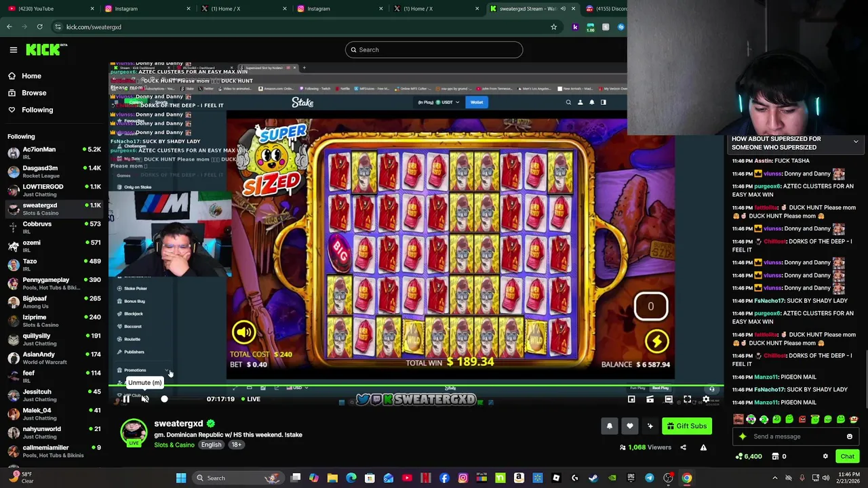Open channel points 6,400 balance
The width and height of the screenshot is (868, 488).
[x=749, y=457]
